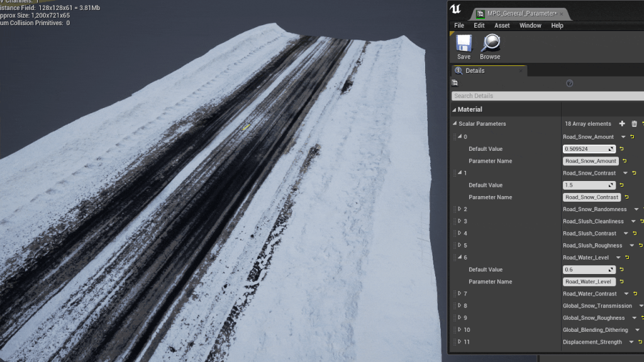Close the MPC_General_Parameter tab
644x362 pixels.
562,14
